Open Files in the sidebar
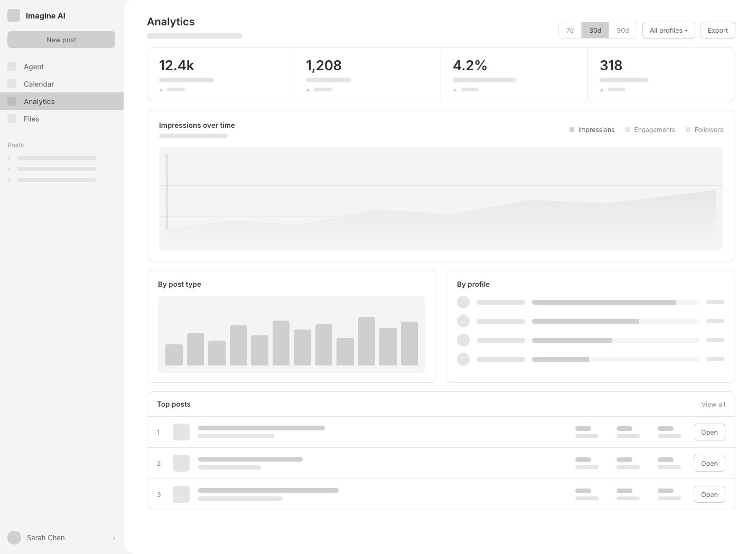 coord(62,119)
